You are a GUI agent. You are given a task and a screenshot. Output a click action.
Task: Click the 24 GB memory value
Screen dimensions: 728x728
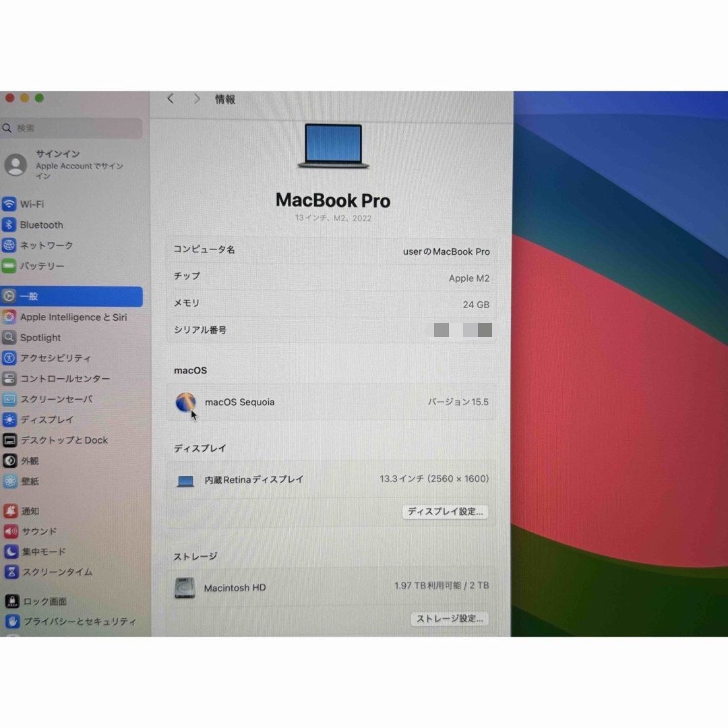476,305
